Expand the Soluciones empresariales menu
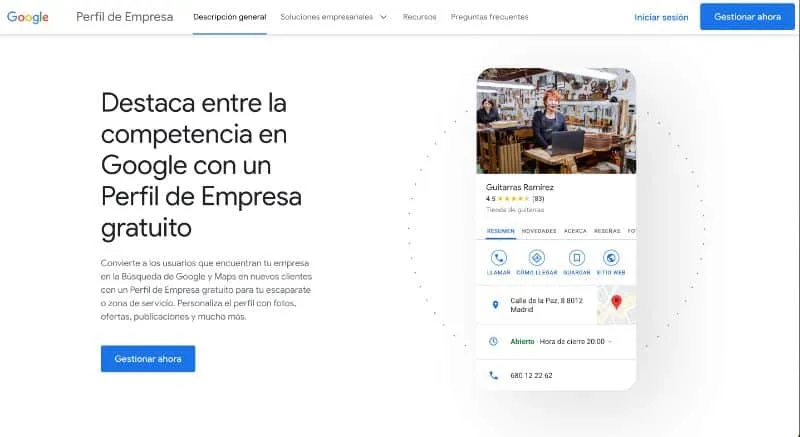The width and height of the screenshot is (800, 437). [333, 17]
